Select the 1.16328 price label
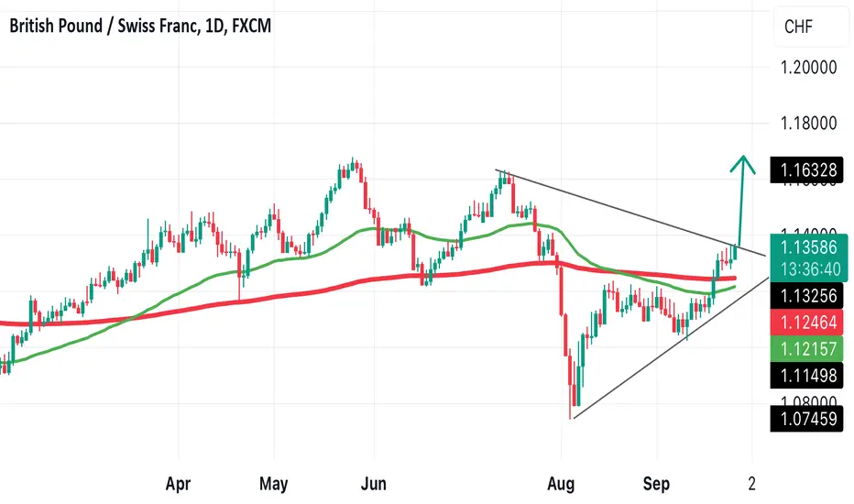 coord(808,170)
